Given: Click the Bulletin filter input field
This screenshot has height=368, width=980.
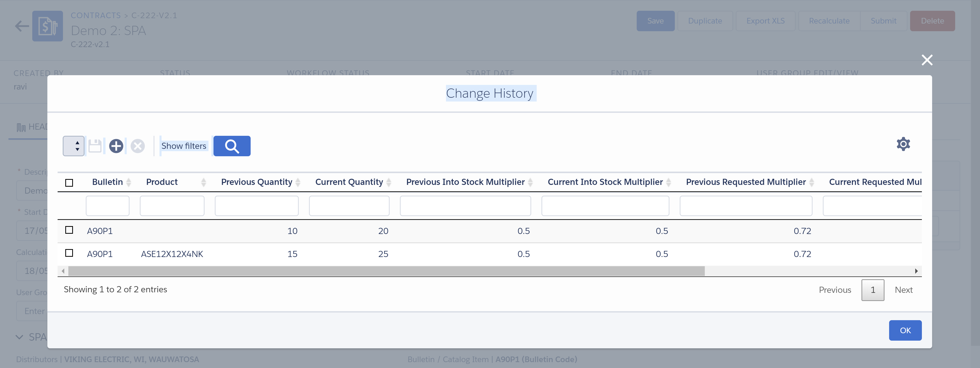Looking at the screenshot, I should tap(108, 206).
